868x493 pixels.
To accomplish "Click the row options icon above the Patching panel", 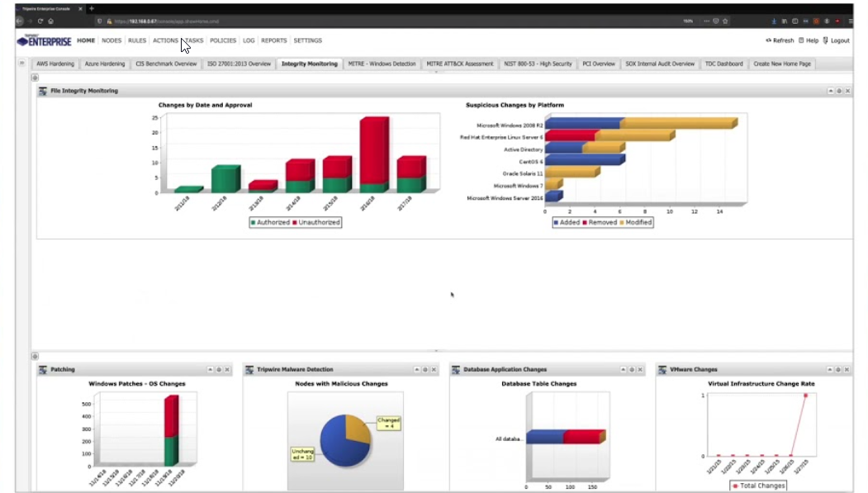I will click(x=35, y=357).
